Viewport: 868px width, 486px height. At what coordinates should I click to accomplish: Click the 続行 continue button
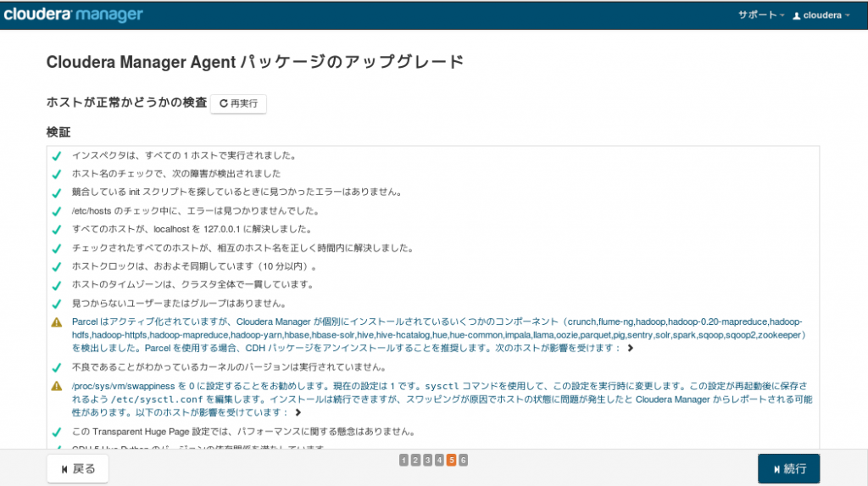point(789,469)
